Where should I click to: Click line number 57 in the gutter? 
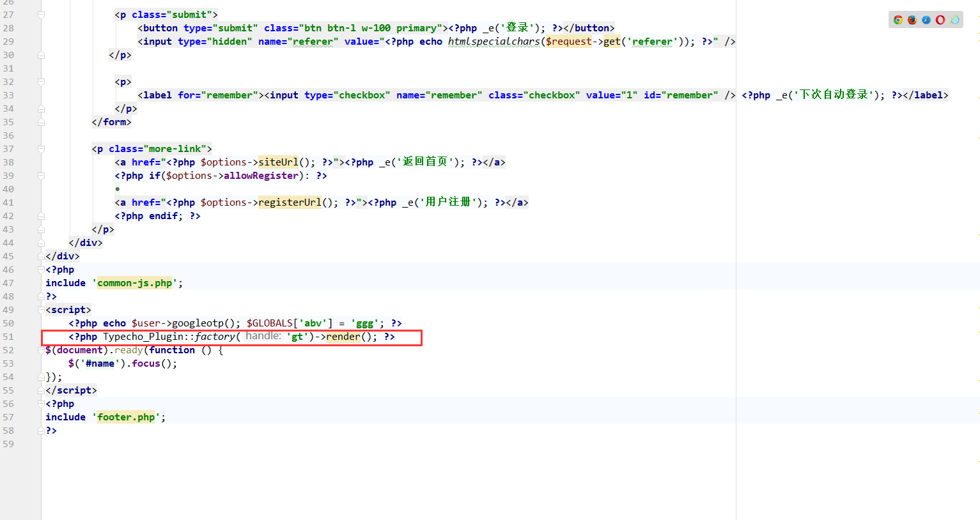(8, 417)
